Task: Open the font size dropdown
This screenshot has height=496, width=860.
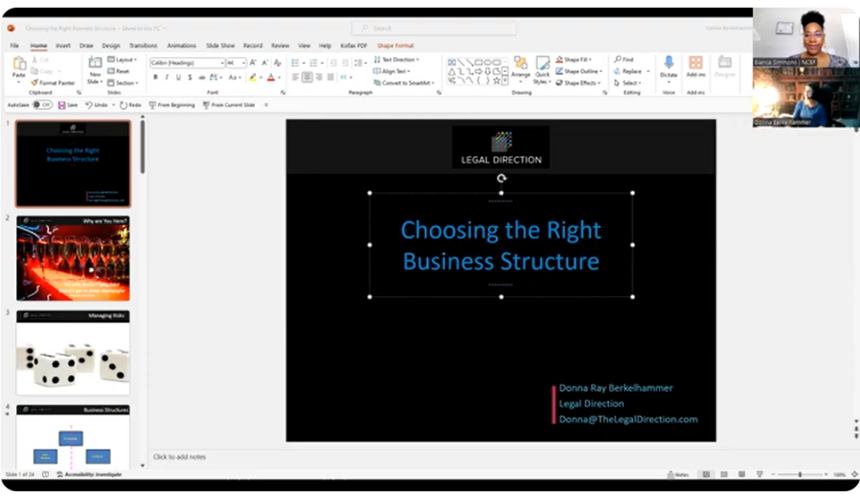Action: (x=243, y=63)
